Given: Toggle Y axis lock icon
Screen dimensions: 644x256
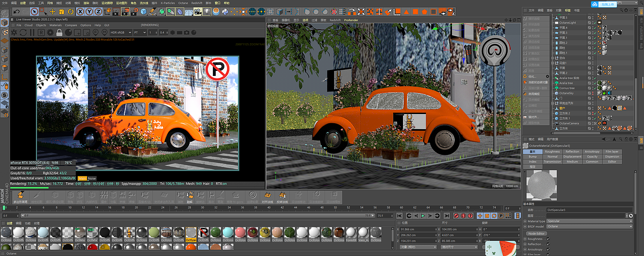Looking at the screenshot, I should [89, 11].
